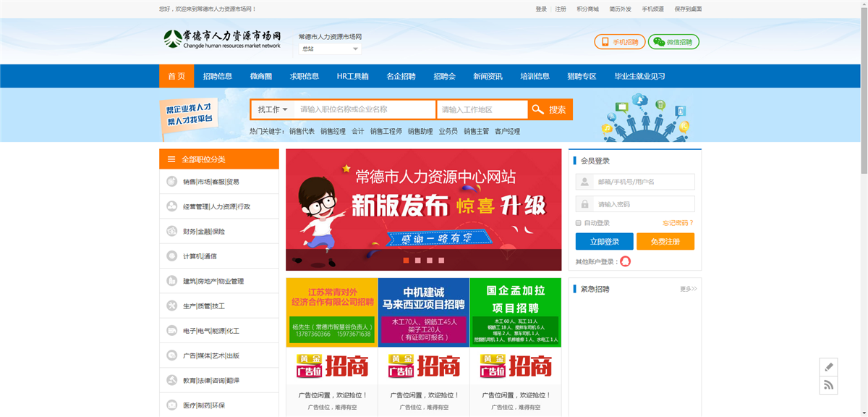Go to the 培训信息 navigation tab
Viewport: 868px width, 417px height.
(x=535, y=76)
